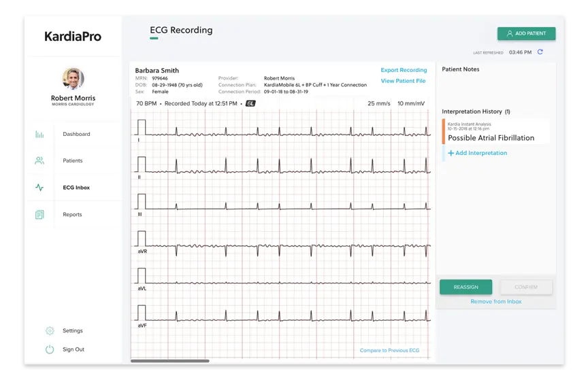This screenshot has width=588, height=380.
Task: Open the Reports menu item
Action: point(72,215)
